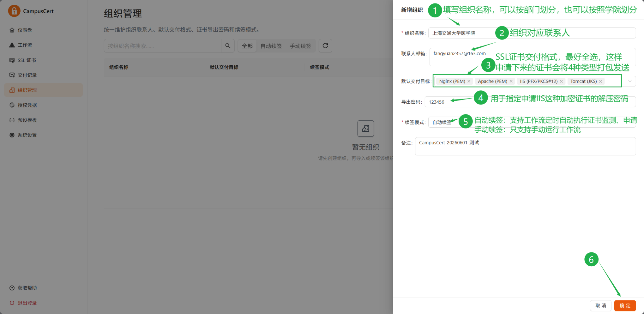
Task: Open the 续签模式 dropdown showing 自动续签
Action: click(x=532, y=122)
